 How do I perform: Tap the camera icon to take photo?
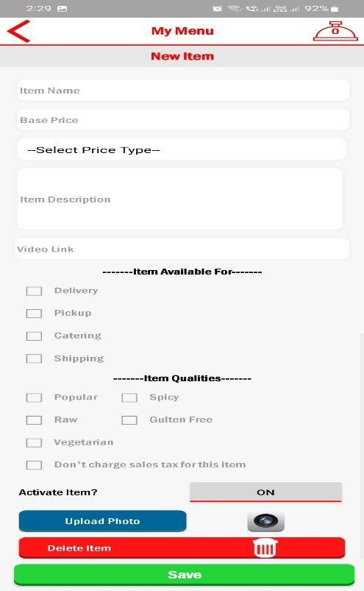click(265, 522)
